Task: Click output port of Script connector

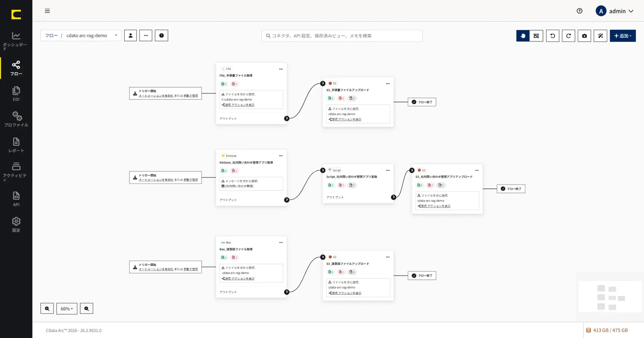Action: click(394, 197)
